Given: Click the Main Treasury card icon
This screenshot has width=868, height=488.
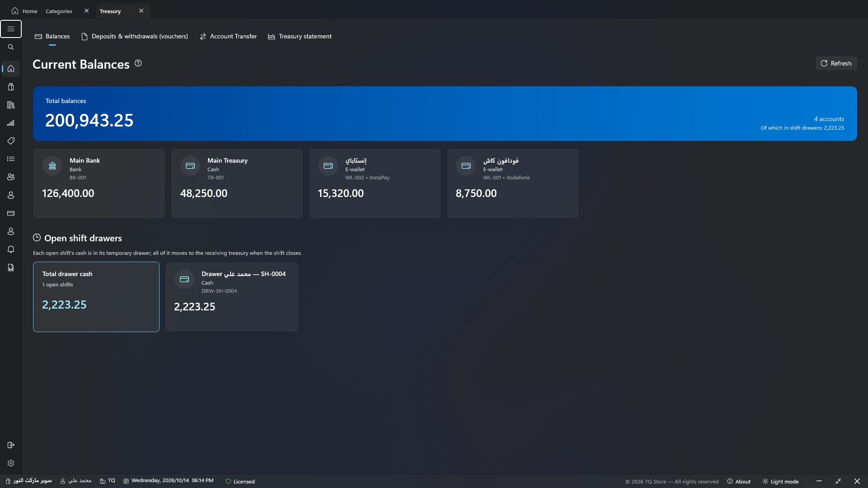Looking at the screenshot, I should 190,165.
